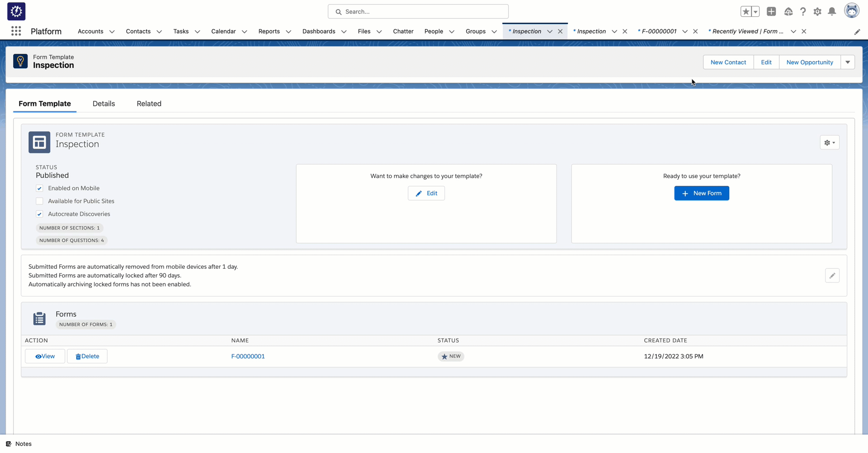Click the Favorites star icon

746,12
